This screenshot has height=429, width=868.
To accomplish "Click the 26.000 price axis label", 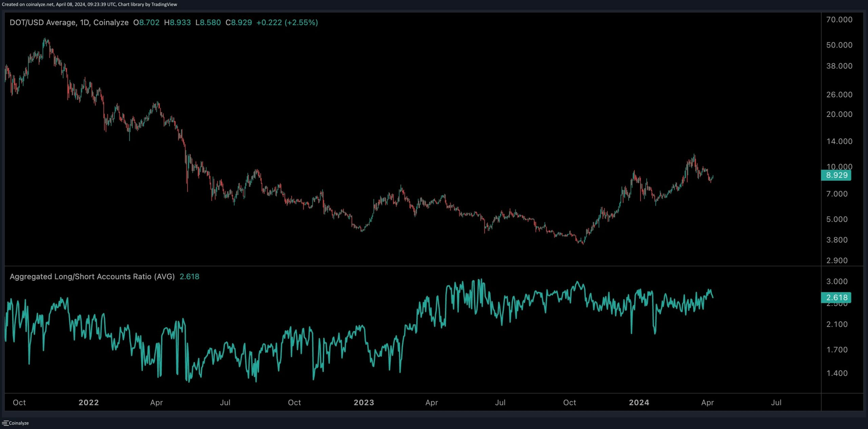I will pos(839,95).
